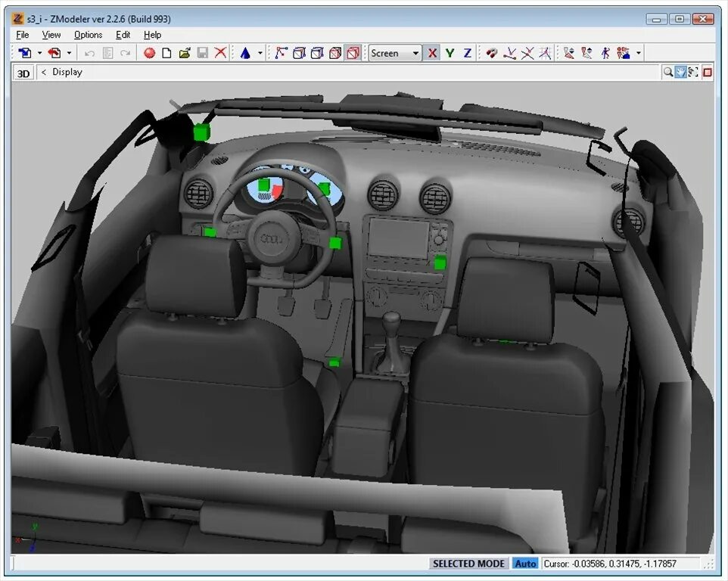The height and width of the screenshot is (581, 728).
Task: Click the dashed-frame zoom extents icon
Action: pos(693,72)
